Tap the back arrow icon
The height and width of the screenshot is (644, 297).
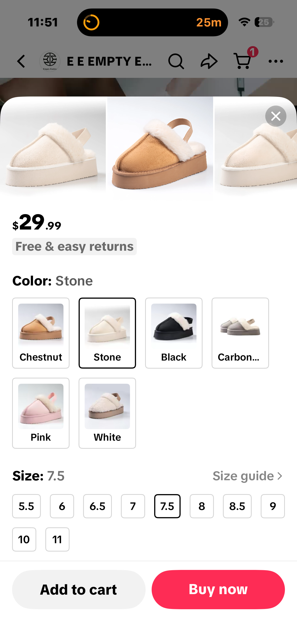coord(21,61)
